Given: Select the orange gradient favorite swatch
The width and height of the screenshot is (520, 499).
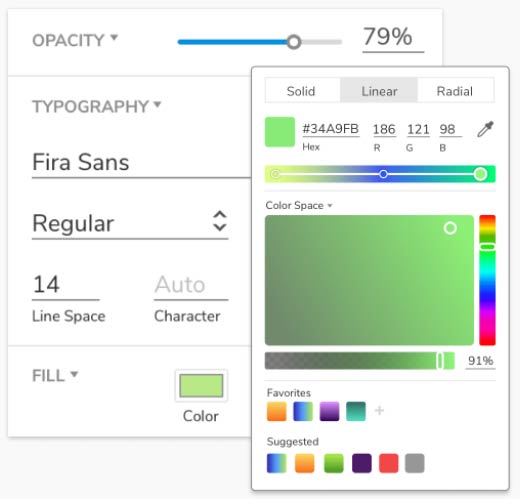Looking at the screenshot, I should [276, 411].
